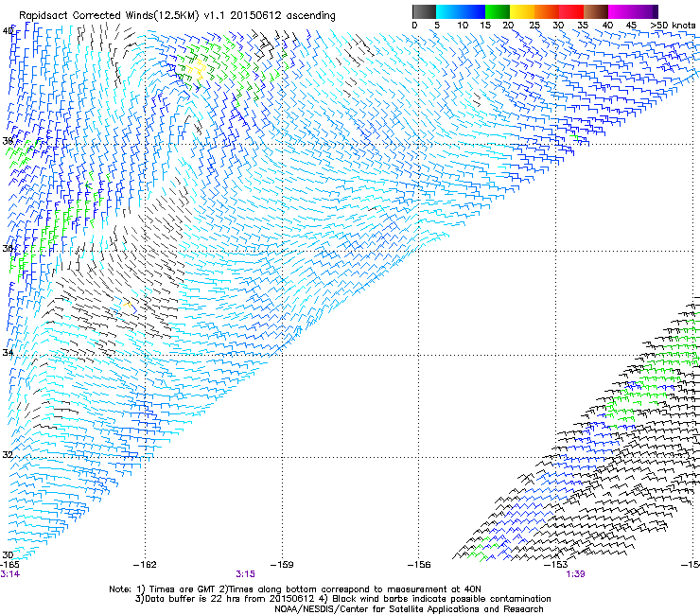
Task: Click the legend scale label "5"
Action: point(437,26)
